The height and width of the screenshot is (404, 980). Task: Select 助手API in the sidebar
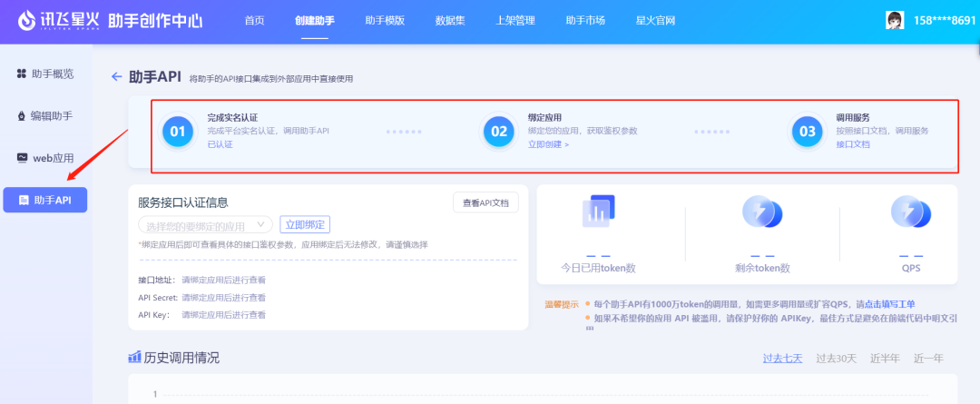[x=45, y=200]
